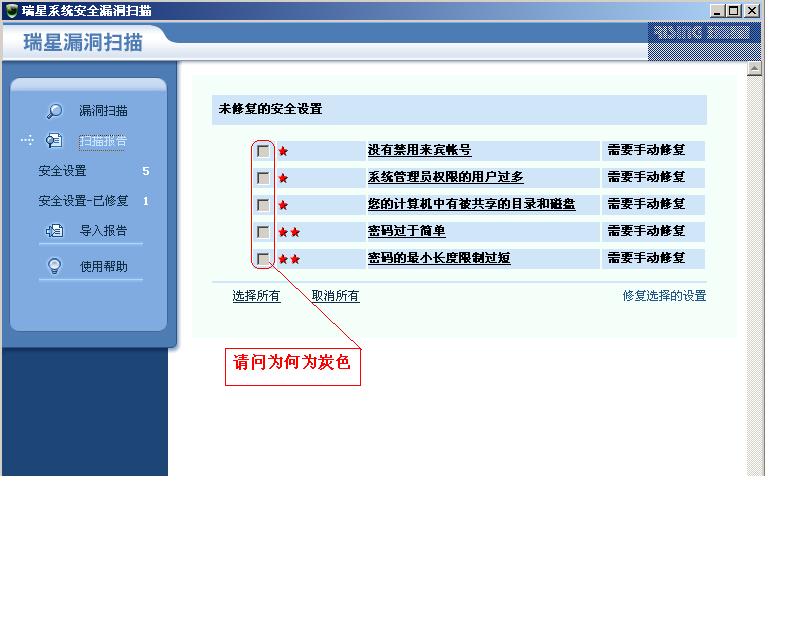Maximize the 瑞星系统安全漏洞扫描 window
The image size is (787, 617).
(734, 11)
